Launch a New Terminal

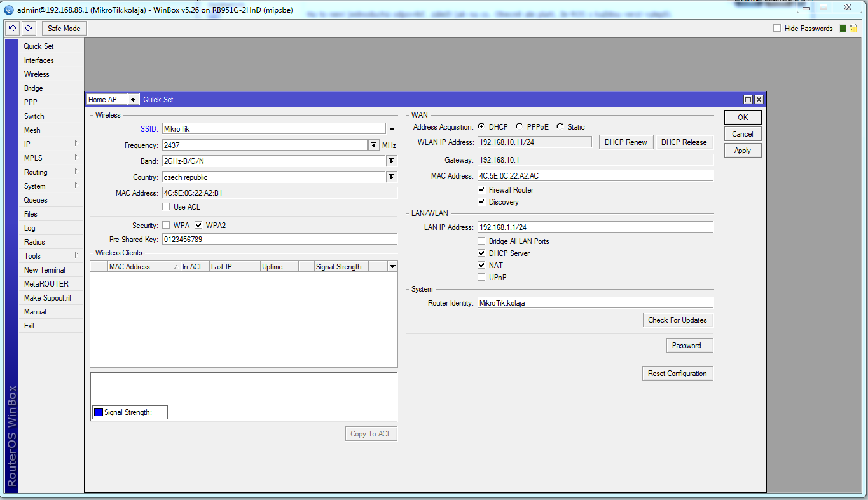51,270
